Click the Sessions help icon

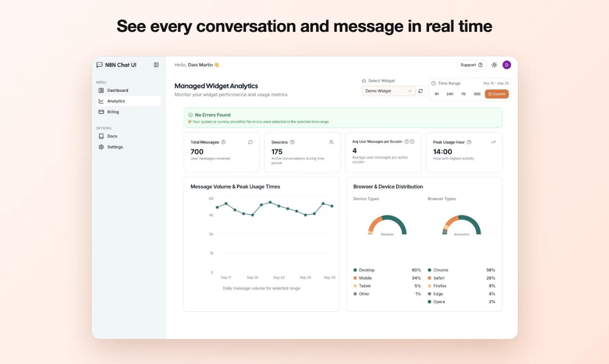pos(292,142)
